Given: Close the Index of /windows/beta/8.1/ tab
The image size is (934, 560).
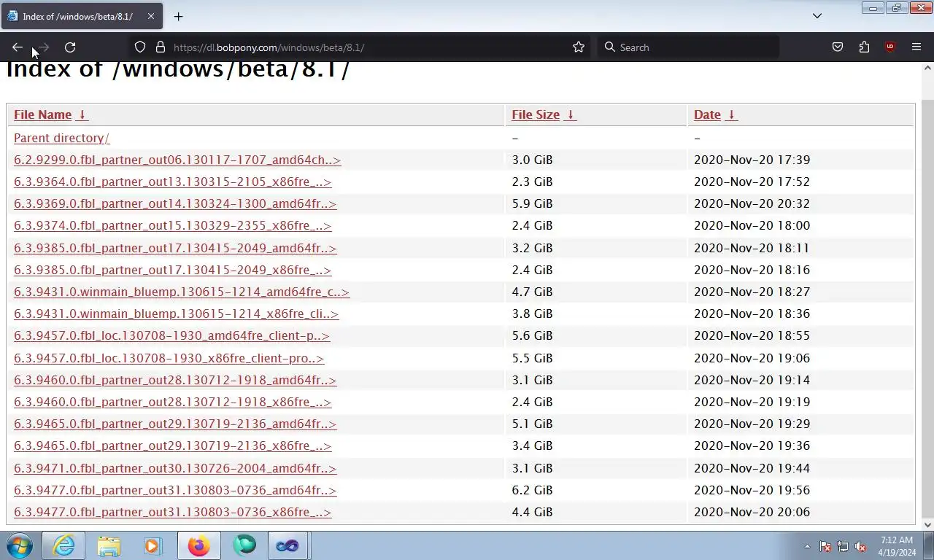Looking at the screenshot, I should click(x=151, y=16).
